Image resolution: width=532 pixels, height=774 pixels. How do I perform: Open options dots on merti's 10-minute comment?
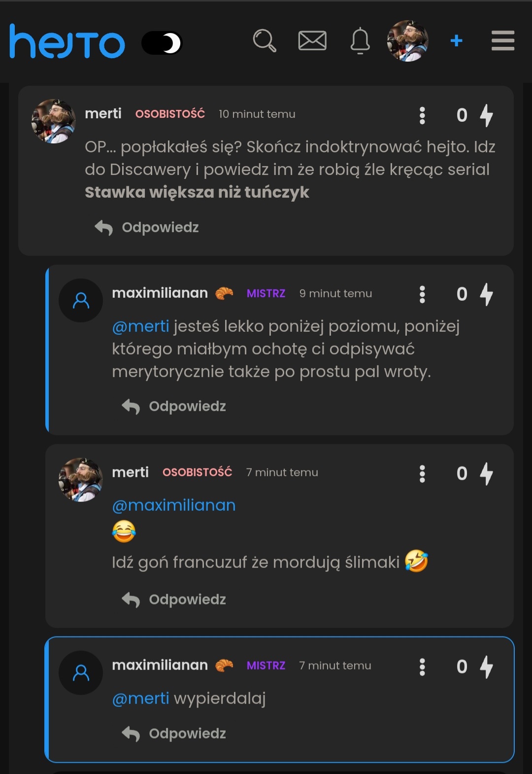[422, 115]
